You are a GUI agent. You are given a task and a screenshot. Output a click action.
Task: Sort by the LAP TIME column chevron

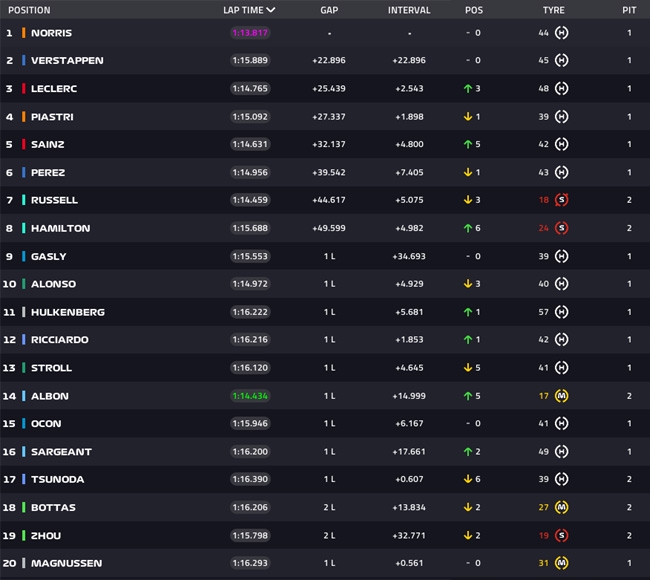coord(271,10)
